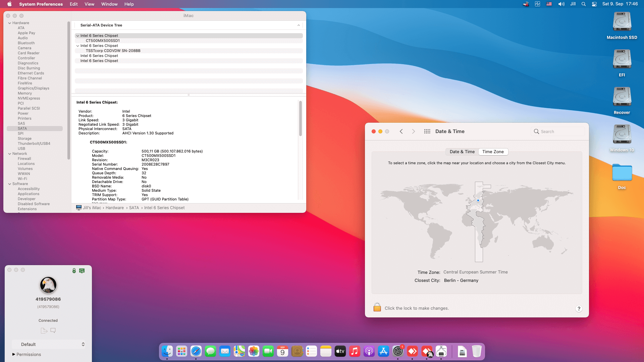Image resolution: width=644 pixels, height=362 pixels.
Task: Click the green lock icon in the AnyDesk window
Action: (74, 270)
